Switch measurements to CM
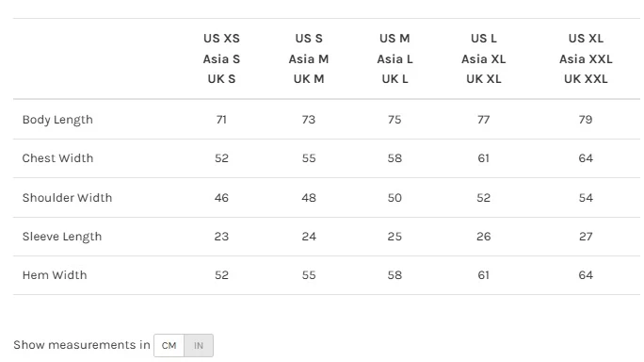Viewport: 644px width, 362px height. tap(169, 346)
